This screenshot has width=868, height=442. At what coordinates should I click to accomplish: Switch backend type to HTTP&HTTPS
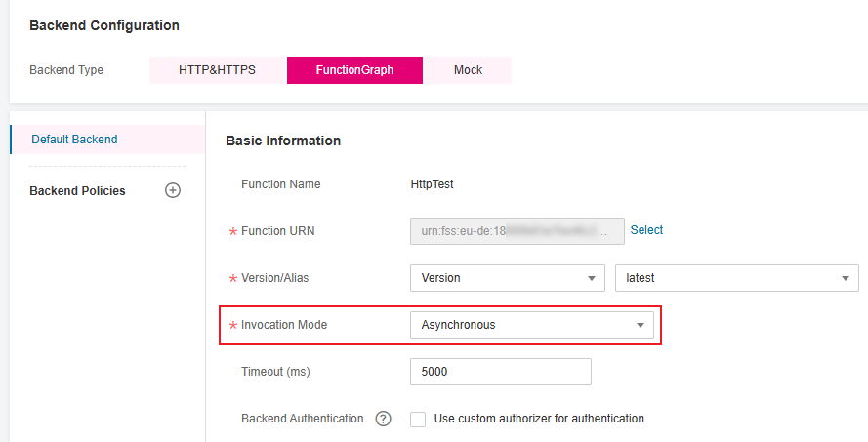pos(217,70)
